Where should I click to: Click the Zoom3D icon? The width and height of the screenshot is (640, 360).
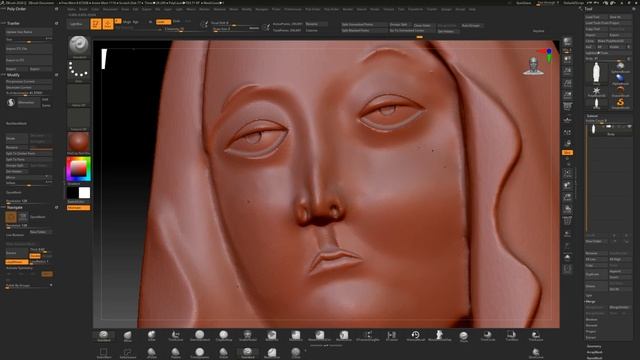point(567,197)
